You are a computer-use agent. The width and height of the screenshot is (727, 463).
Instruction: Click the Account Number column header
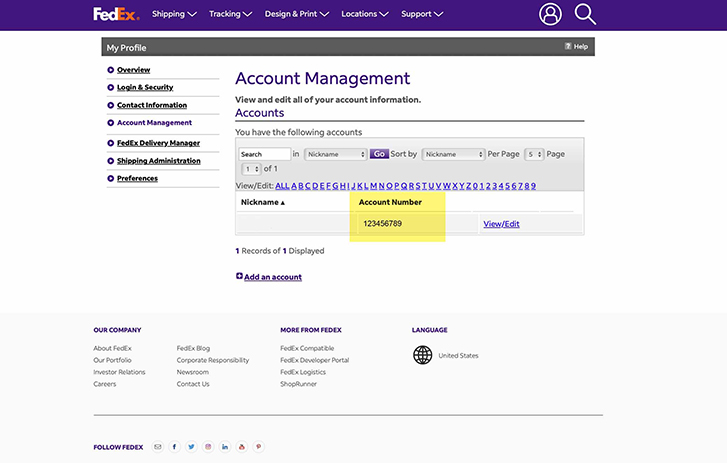390,203
